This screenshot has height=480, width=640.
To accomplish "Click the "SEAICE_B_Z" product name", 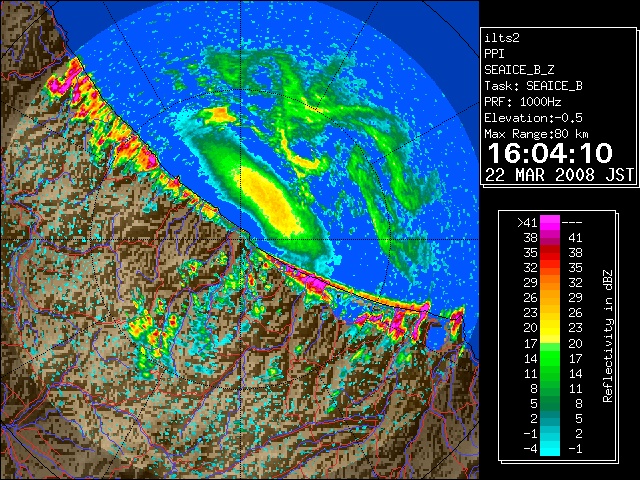I will point(519,70).
